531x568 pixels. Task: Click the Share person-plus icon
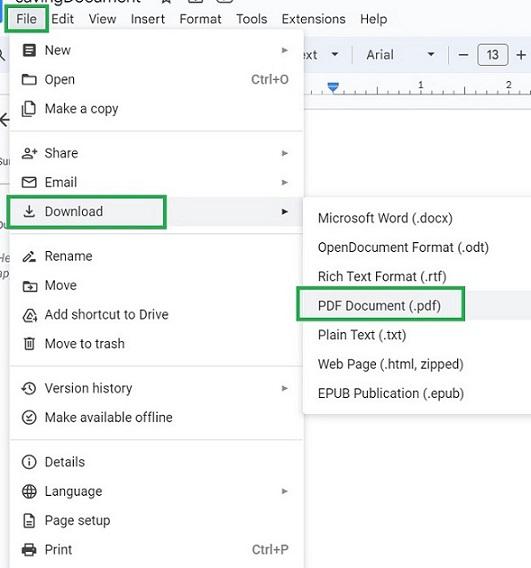pos(29,153)
